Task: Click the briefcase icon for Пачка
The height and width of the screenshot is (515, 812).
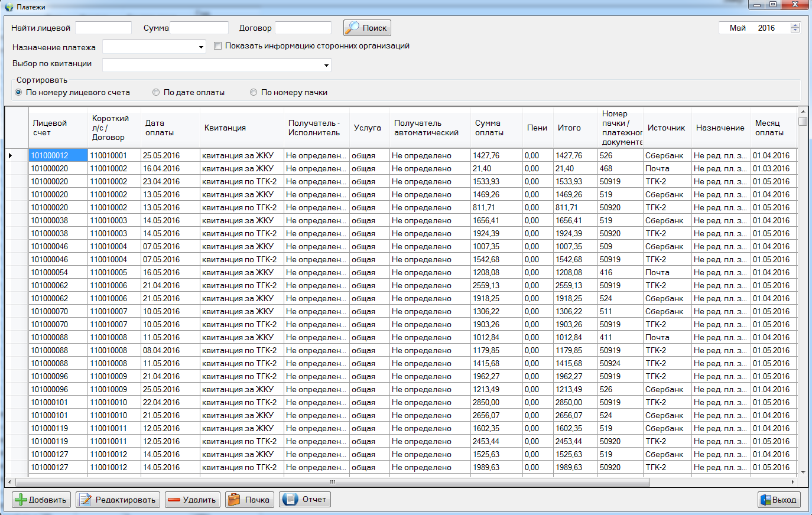Action: pyautogui.click(x=235, y=500)
